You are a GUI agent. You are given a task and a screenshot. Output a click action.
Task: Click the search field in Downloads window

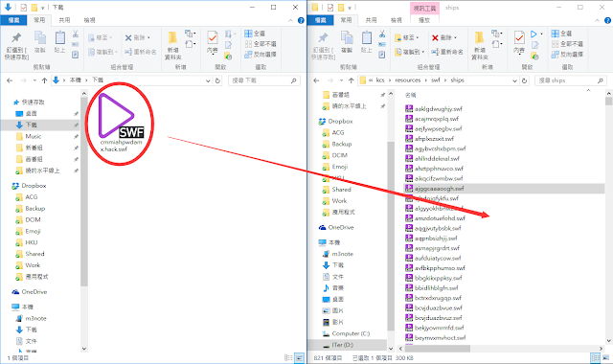[264, 80]
